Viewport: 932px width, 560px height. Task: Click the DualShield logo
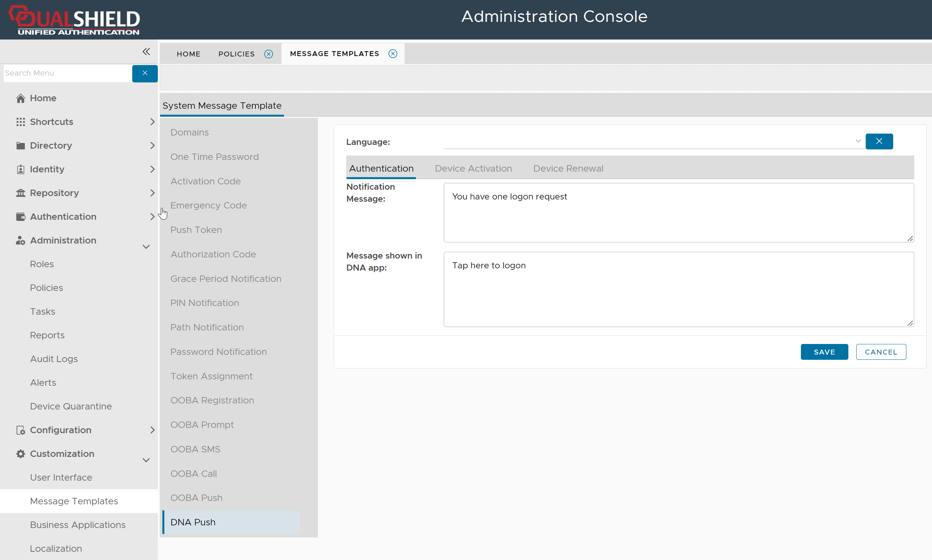[74, 20]
